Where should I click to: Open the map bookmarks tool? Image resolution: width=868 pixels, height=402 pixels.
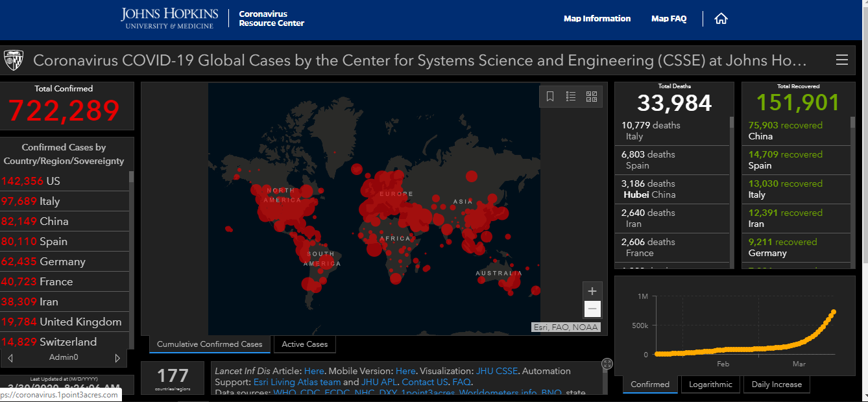coord(550,97)
